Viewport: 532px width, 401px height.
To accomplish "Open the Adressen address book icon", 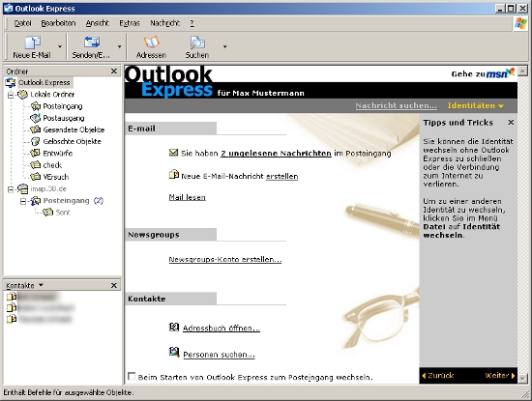I will click(x=151, y=43).
